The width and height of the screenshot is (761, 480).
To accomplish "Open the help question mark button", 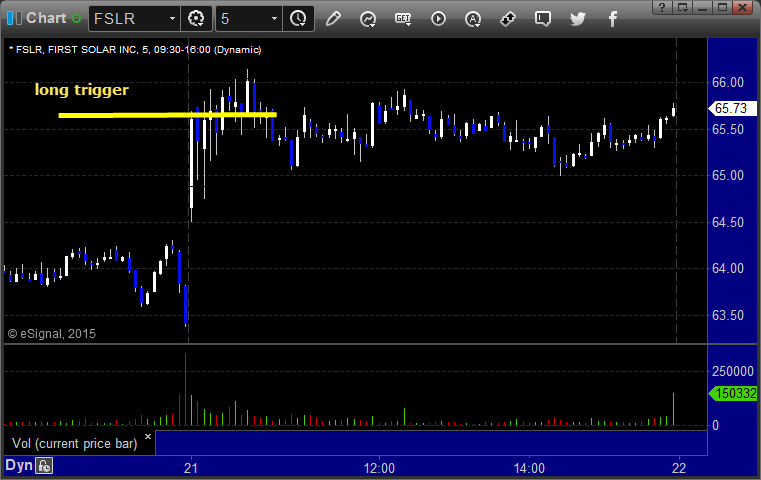I will pos(662,7).
